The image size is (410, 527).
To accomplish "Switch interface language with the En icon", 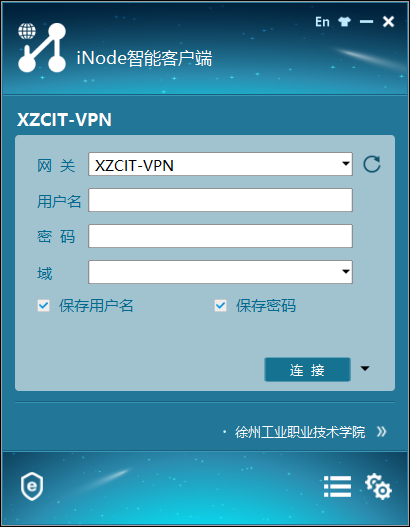I will click(322, 22).
